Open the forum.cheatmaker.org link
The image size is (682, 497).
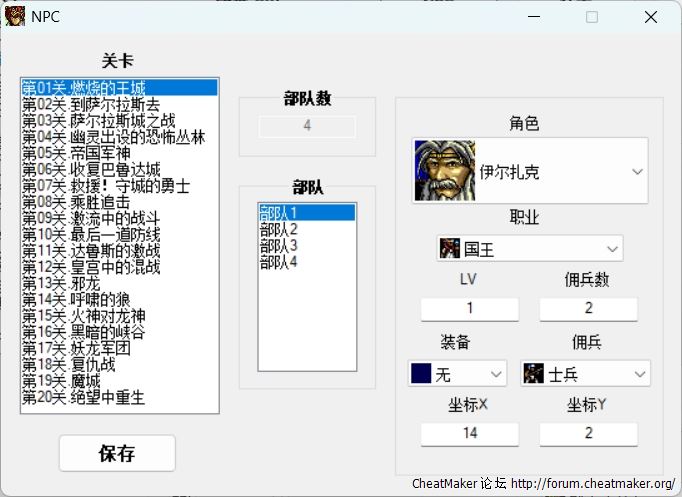(x=592, y=484)
